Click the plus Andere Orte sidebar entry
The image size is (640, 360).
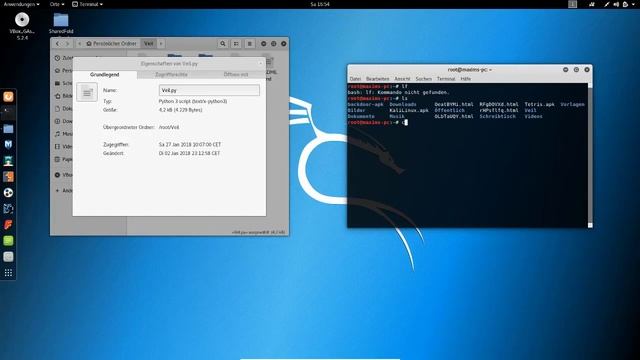pyautogui.click(x=63, y=190)
